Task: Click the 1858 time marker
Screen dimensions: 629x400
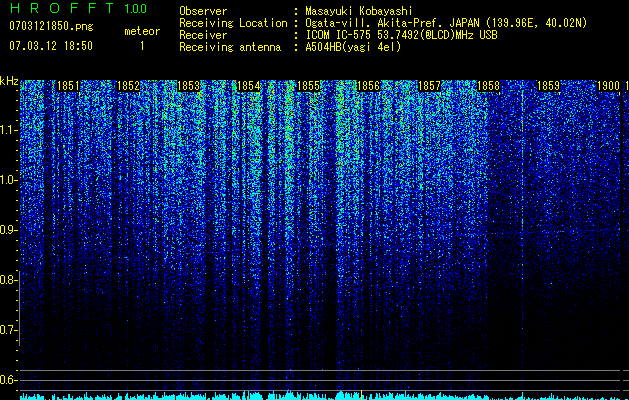Action: 489,86
